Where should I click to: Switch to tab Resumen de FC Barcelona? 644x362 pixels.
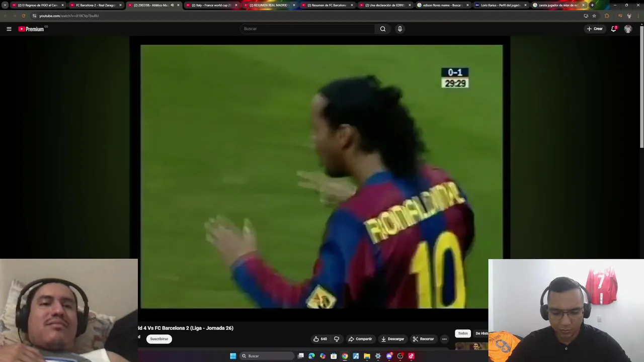coord(327,5)
